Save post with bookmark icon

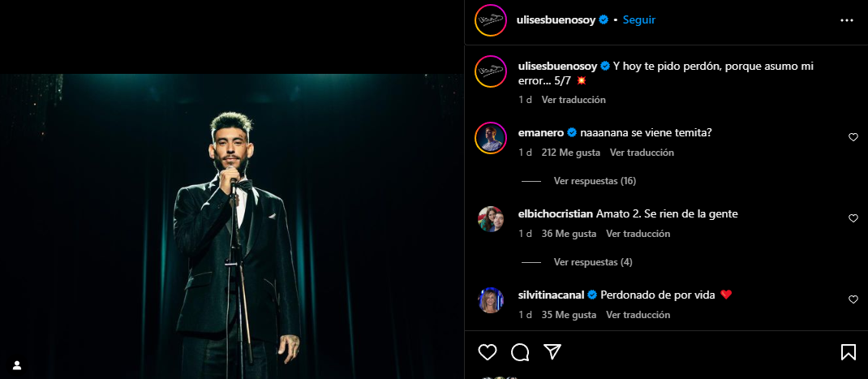click(x=848, y=352)
